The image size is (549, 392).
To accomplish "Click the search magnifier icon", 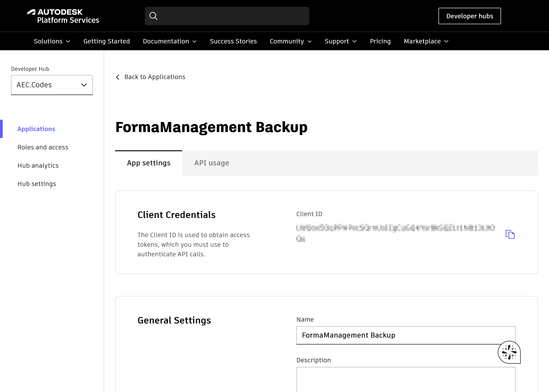I will 153,16.
